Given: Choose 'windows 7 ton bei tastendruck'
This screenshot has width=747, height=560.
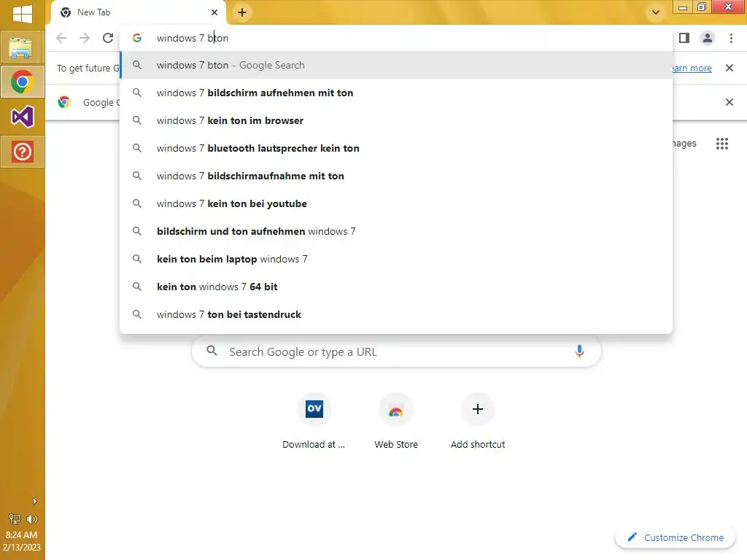Looking at the screenshot, I should point(396,314).
